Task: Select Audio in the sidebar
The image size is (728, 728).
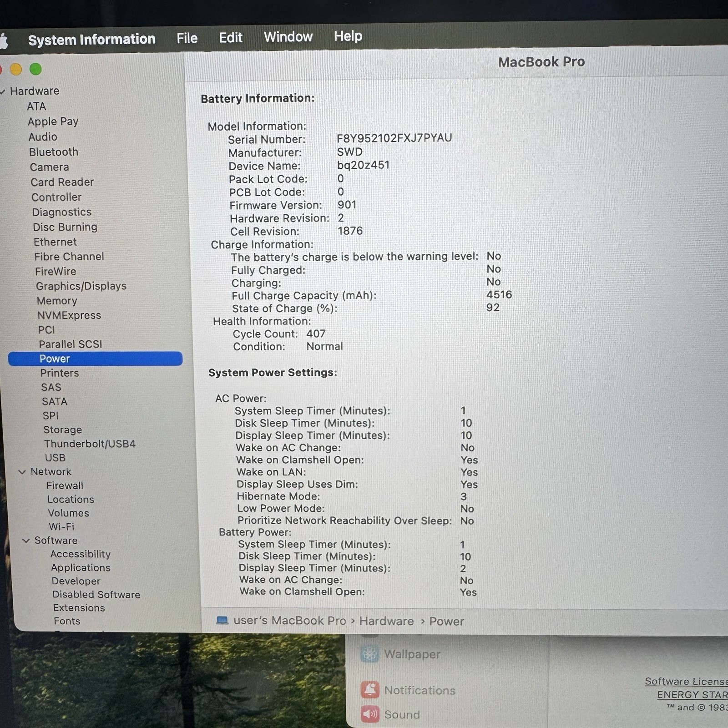Action: (x=43, y=137)
